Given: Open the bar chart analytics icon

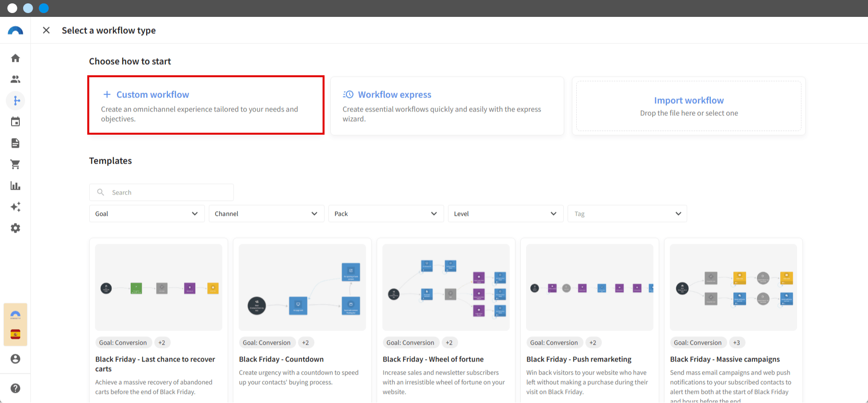Looking at the screenshot, I should (x=15, y=186).
